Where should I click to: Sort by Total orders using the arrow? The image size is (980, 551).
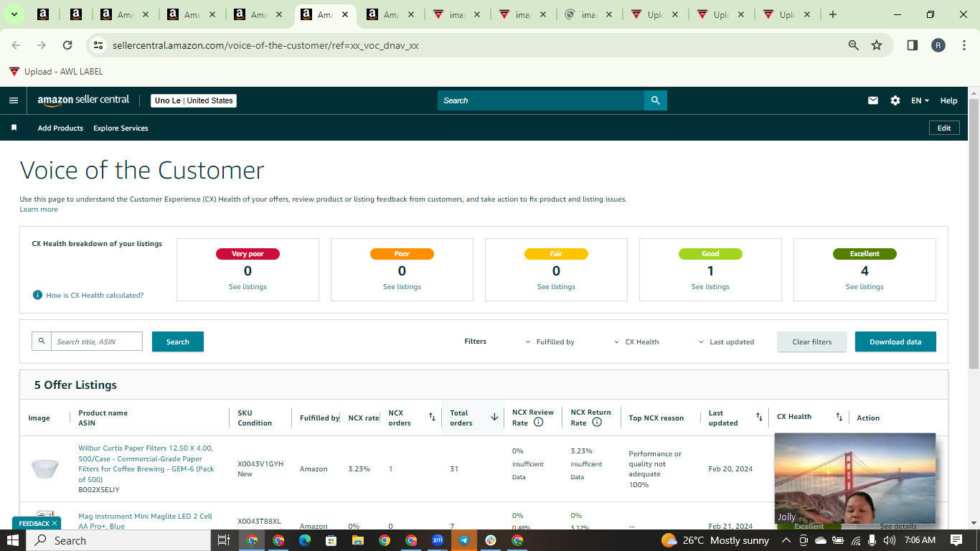494,417
